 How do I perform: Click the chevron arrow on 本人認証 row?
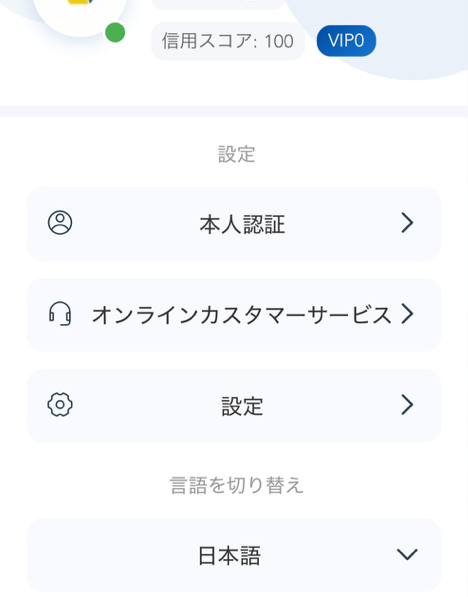[407, 223]
